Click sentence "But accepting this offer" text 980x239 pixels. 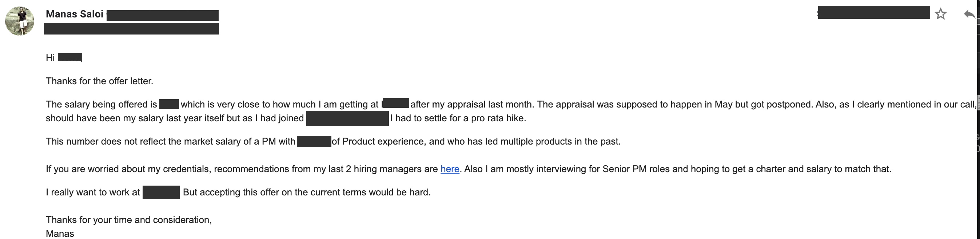coord(307,192)
